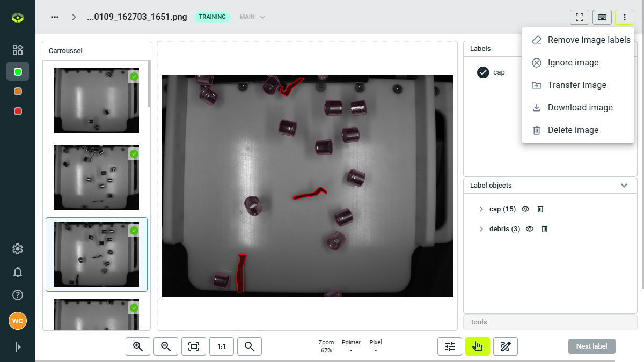
Task: Choose Delete image from the menu
Action: click(573, 130)
